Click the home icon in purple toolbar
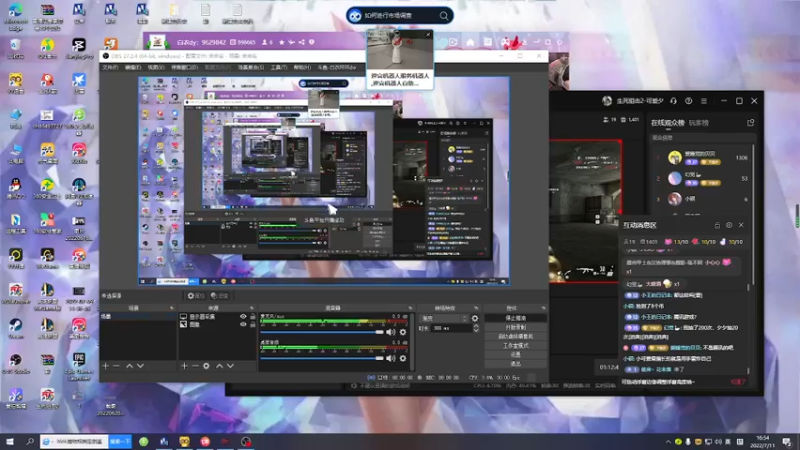800x450 pixels. point(470,42)
